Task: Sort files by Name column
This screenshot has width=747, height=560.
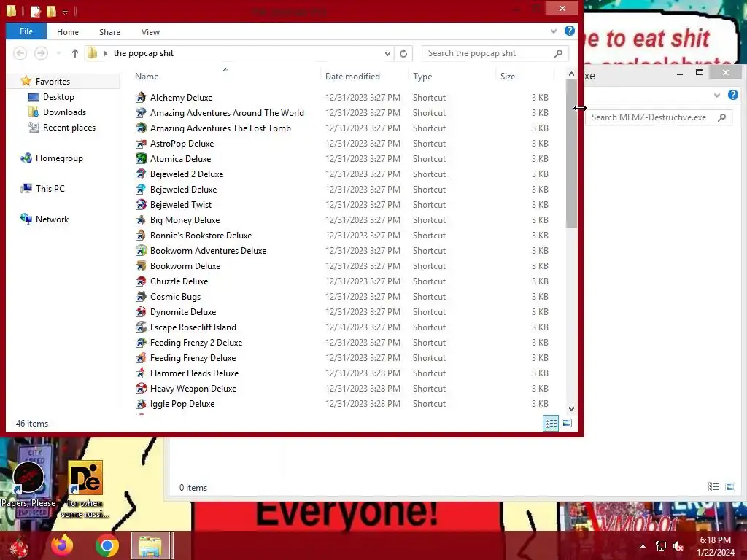Action: [x=147, y=76]
